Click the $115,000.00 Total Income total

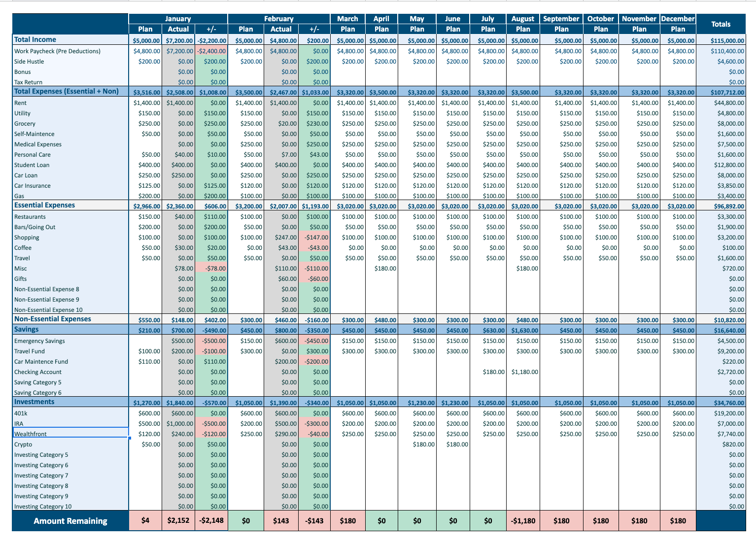pos(721,40)
